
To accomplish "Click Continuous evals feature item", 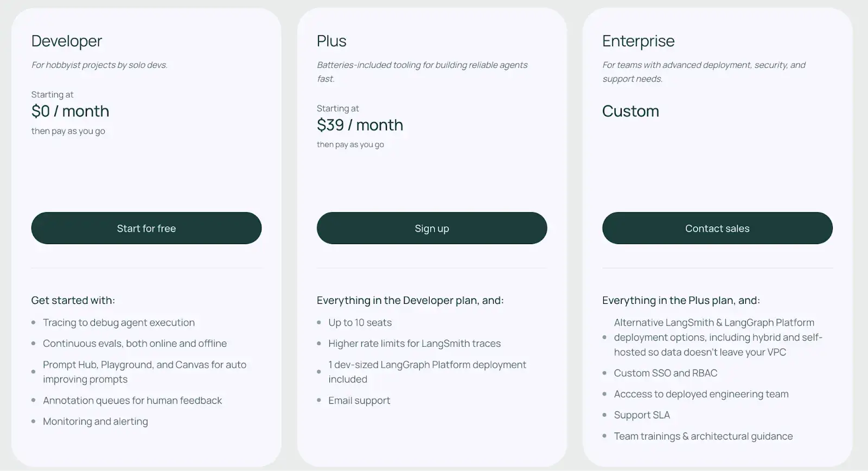I will [135, 343].
